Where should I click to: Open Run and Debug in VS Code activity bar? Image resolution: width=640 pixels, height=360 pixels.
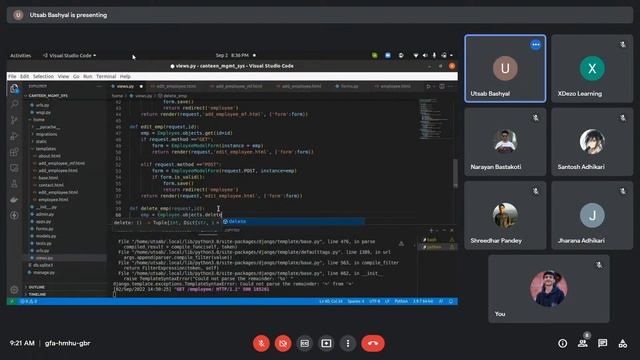click(x=14, y=136)
